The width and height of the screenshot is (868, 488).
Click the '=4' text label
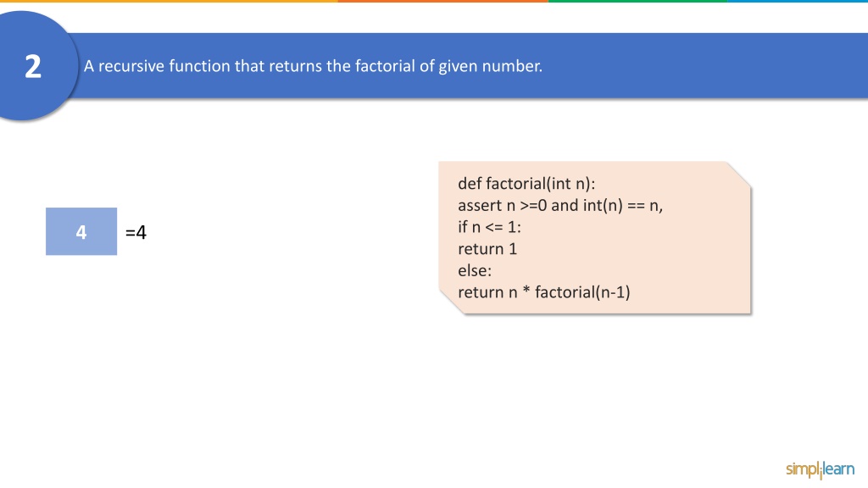pos(136,232)
